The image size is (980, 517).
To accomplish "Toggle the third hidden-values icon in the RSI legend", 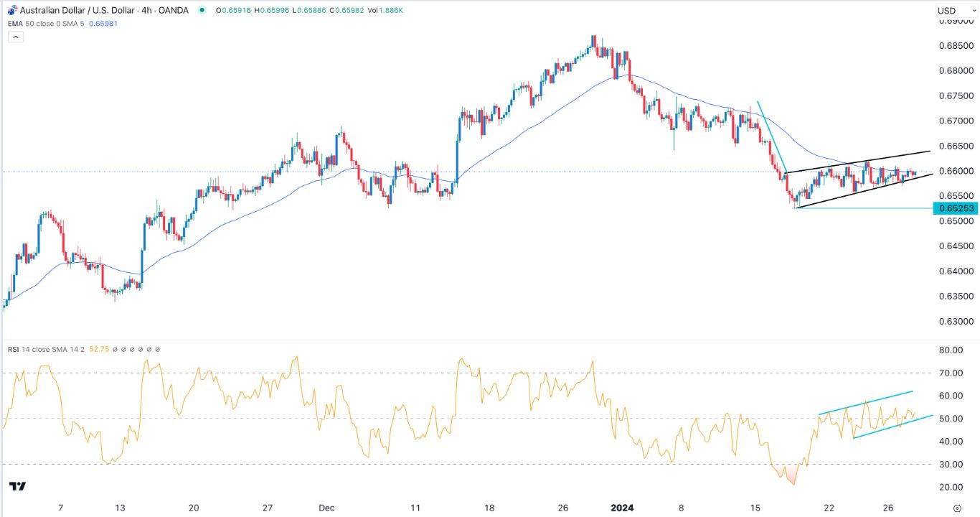I will tap(131, 350).
